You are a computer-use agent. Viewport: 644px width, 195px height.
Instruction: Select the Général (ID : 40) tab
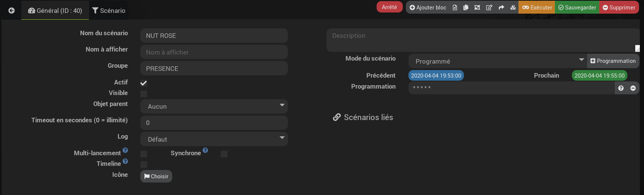pos(55,11)
